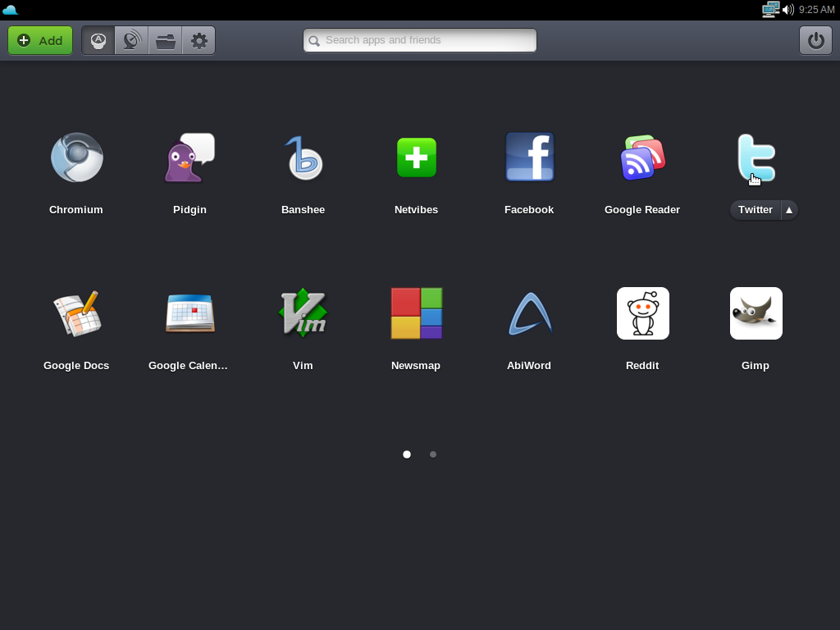Click the Google Reader label
Image resolution: width=840 pixels, height=630 pixels.
pos(642,210)
